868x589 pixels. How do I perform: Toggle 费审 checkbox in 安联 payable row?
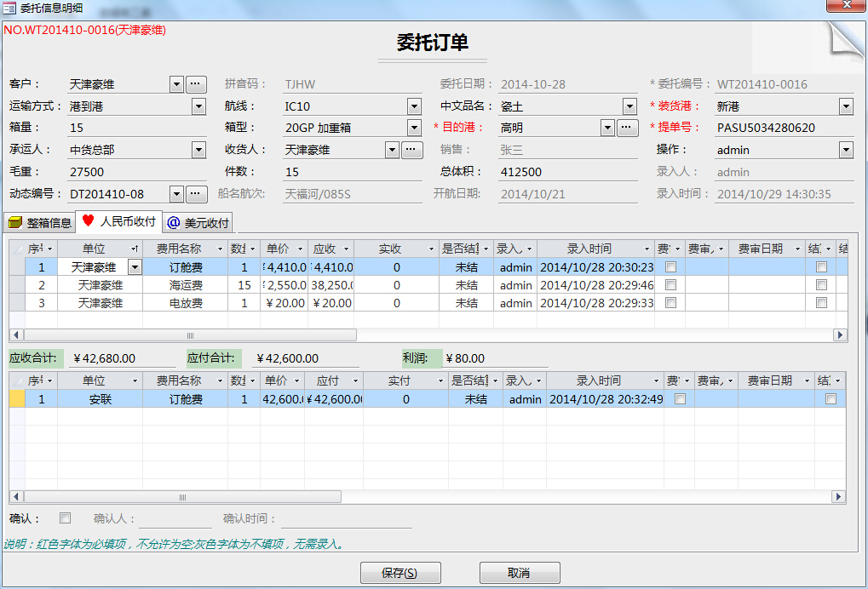(x=681, y=398)
